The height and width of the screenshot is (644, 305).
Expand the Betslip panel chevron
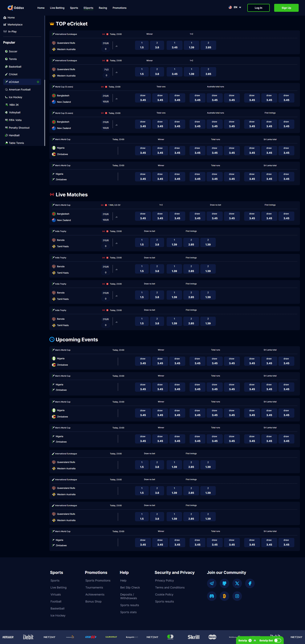click(x=255, y=641)
